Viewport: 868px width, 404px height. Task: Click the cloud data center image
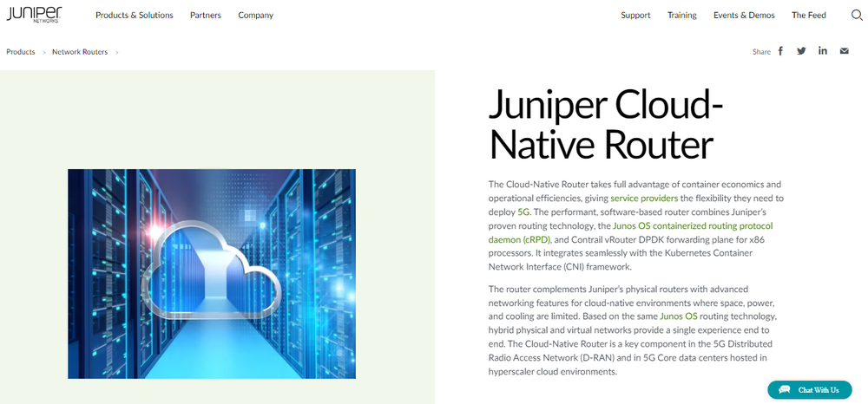click(212, 274)
